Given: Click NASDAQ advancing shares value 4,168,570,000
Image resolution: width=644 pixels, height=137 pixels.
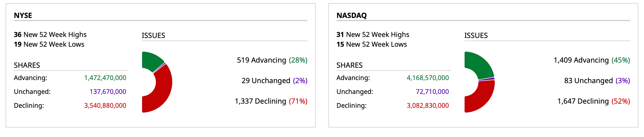Looking at the screenshot, I should pos(428,78).
